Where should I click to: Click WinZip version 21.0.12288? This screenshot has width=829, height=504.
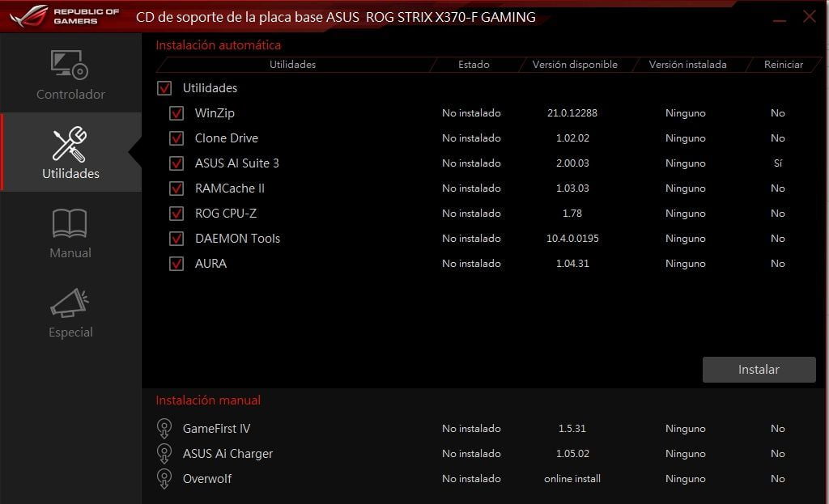[x=572, y=113]
